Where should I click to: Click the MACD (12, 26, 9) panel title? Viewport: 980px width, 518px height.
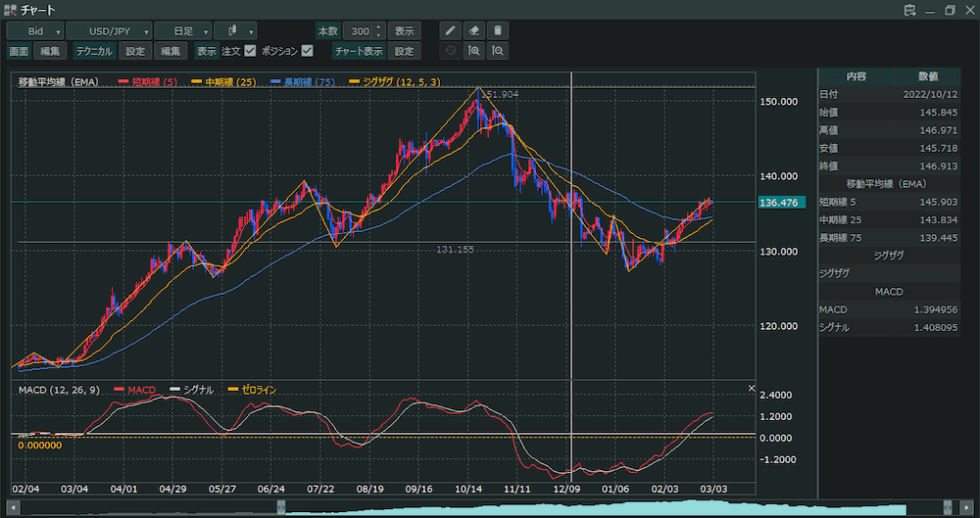tap(59, 390)
